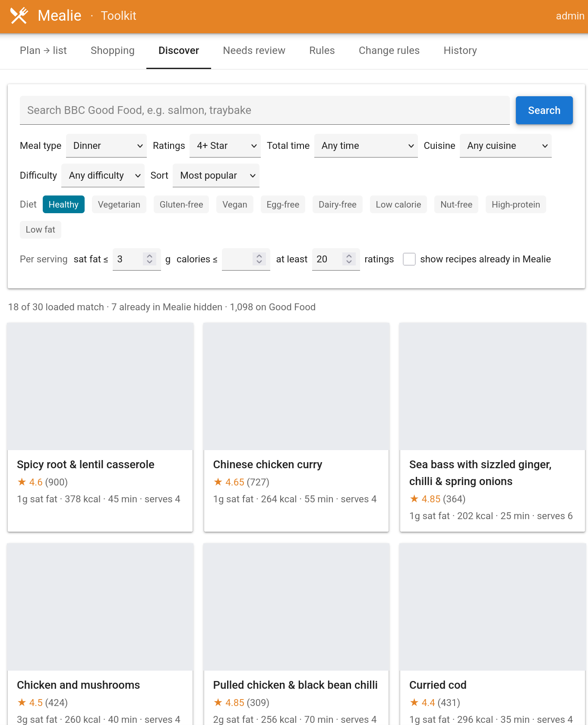This screenshot has height=725, width=588.
Task: Click the Mealie fork and knife logo
Action: click(19, 16)
